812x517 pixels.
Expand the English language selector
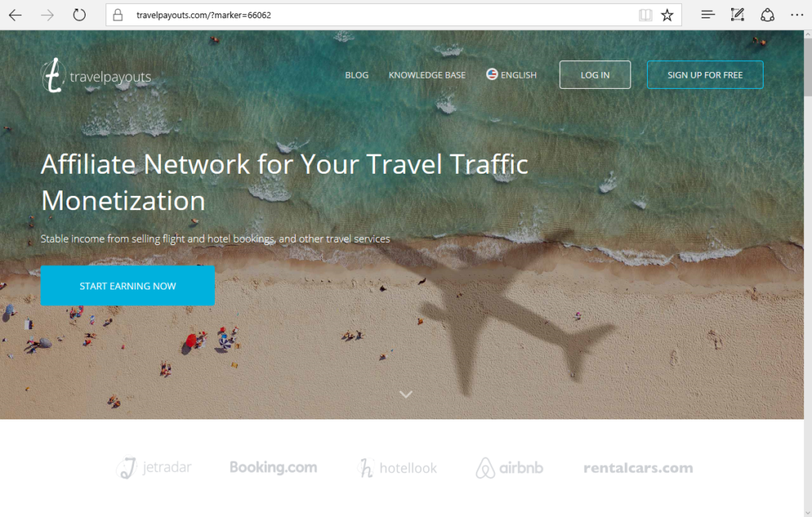click(x=511, y=75)
